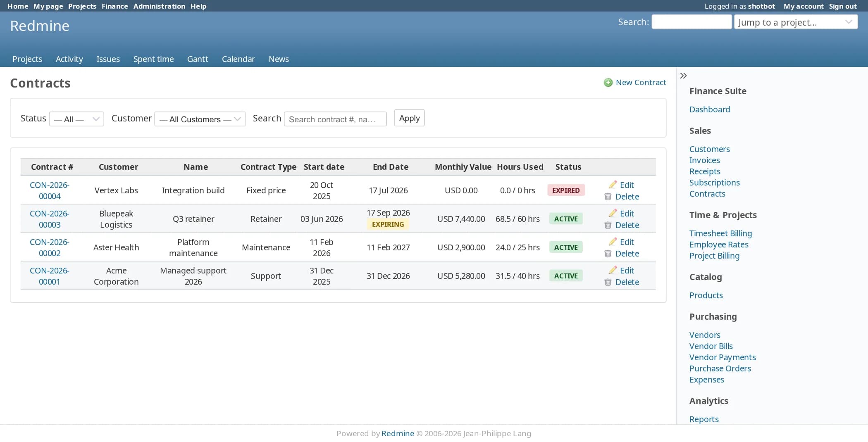Click trash icon for Platform maintenance contract
Screen dimensions: 868x442
tap(608, 254)
